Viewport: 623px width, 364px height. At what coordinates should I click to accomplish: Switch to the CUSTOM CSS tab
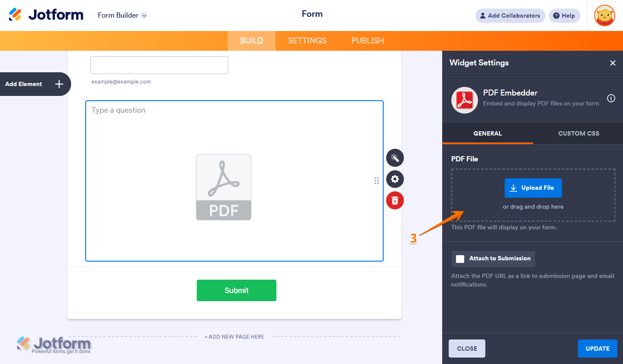(x=578, y=133)
